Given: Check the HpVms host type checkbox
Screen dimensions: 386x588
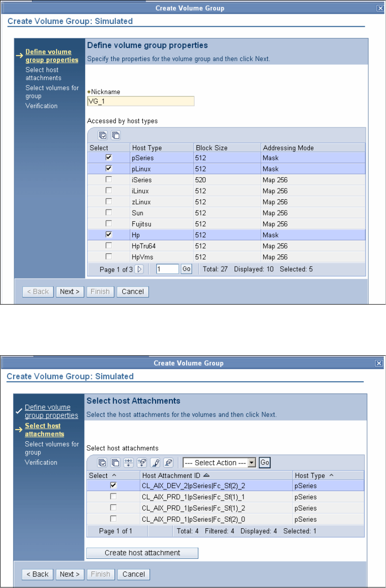Looking at the screenshot, I should pyautogui.click(x=109, y=257).
